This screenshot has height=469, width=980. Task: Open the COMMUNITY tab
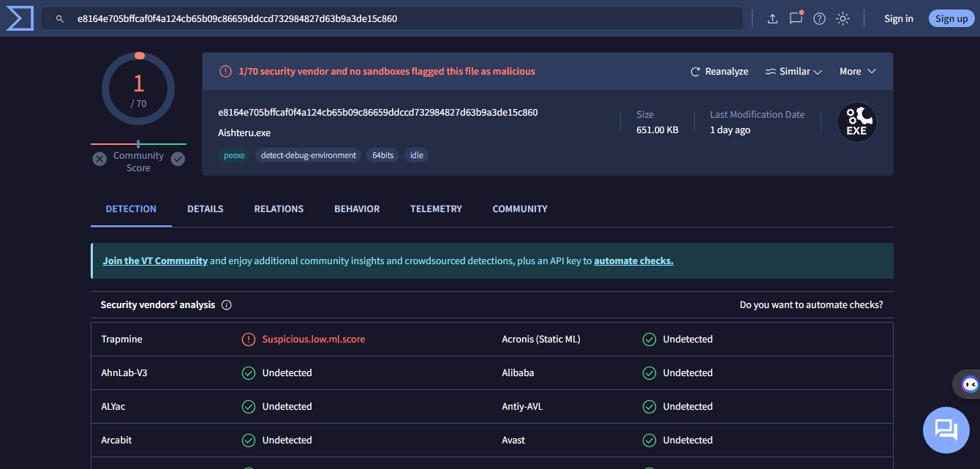tap(520, 209)
